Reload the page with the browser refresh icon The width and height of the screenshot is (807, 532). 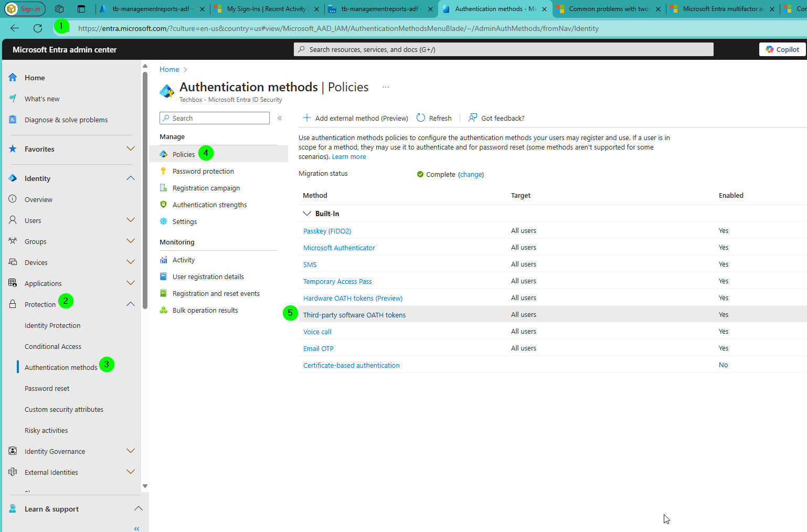38,28
